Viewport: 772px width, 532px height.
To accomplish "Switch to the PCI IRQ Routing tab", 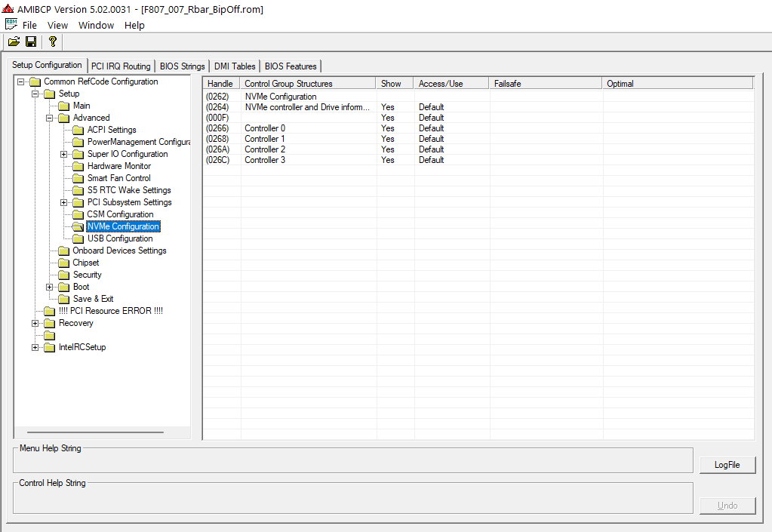I will coord(121,66).
